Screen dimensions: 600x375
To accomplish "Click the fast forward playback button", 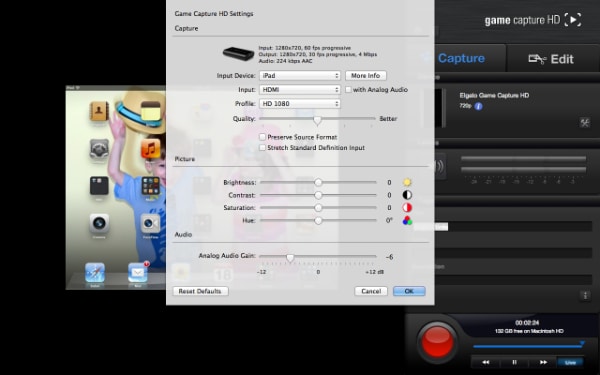I will tap(543, 362).
